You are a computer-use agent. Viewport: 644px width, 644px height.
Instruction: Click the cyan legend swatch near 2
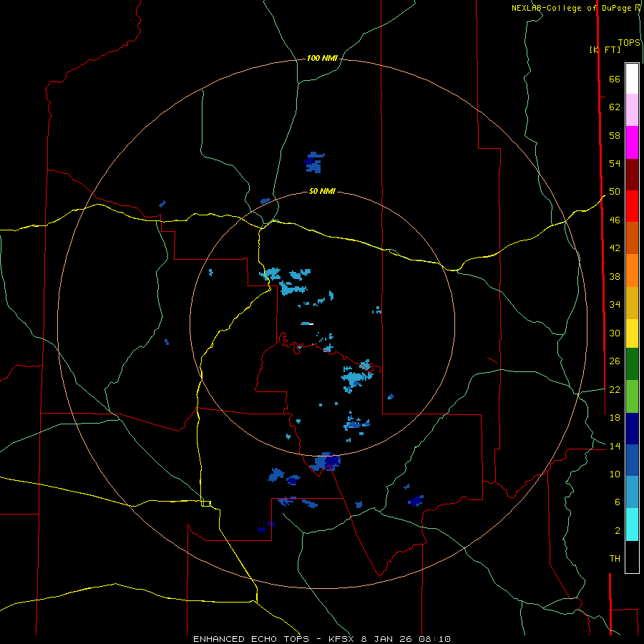(632, 525)
